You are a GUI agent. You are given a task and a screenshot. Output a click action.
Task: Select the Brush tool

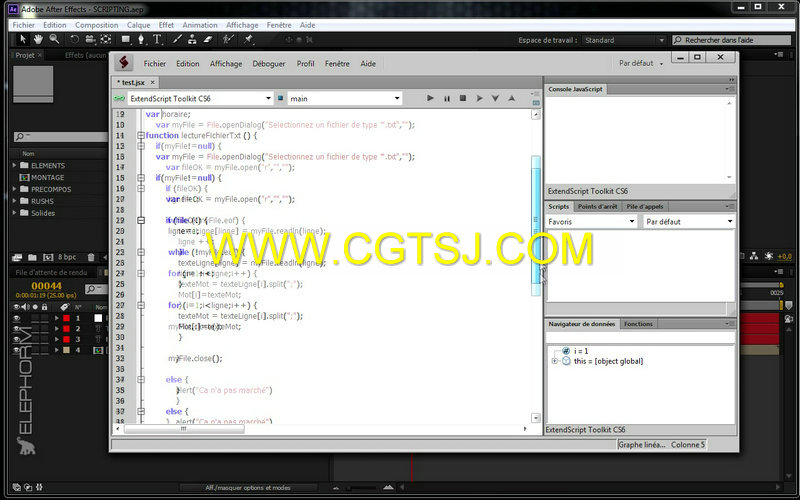177,39
